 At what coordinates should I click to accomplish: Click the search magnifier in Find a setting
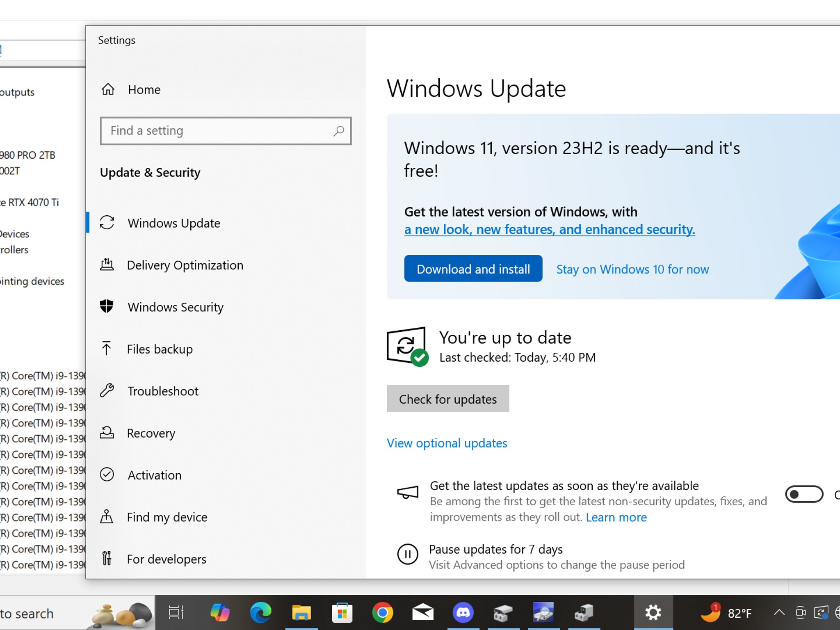pos(338,131)
